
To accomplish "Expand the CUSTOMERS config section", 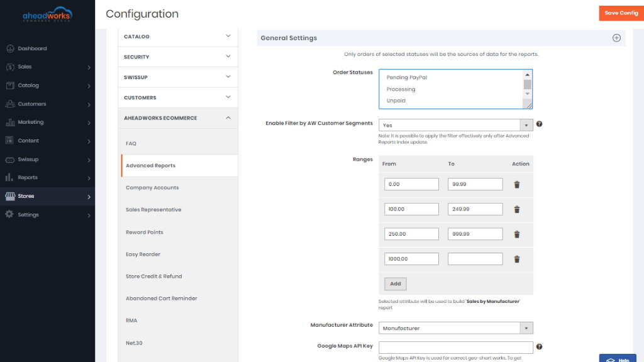I will coord(177,97).
